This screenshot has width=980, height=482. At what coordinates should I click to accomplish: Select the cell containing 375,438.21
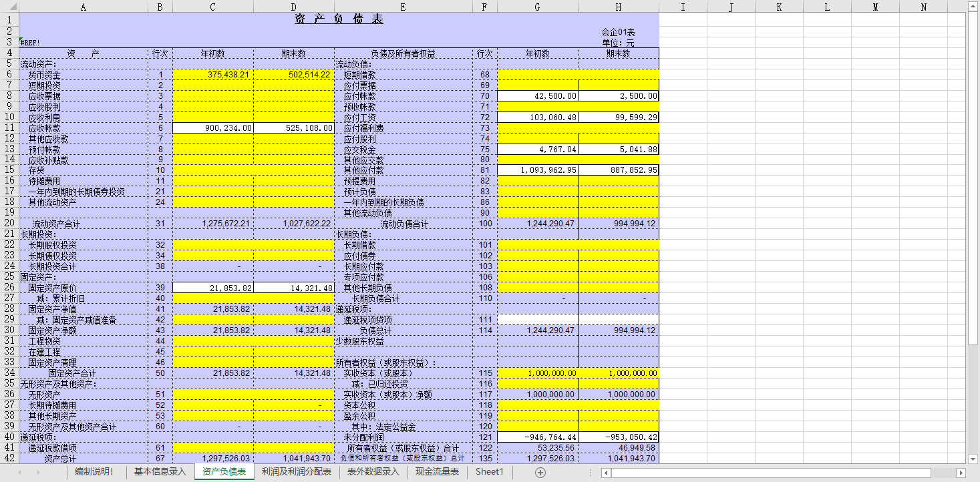(x=212, y=74)
